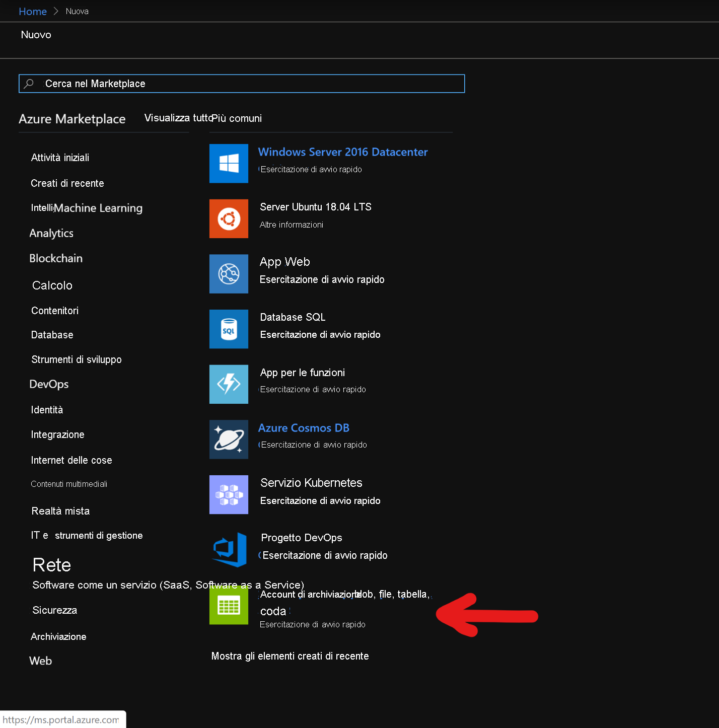Open Windows Server 2016 Datacenter title link
719x728 pixels.
click(x=343, y=152)
